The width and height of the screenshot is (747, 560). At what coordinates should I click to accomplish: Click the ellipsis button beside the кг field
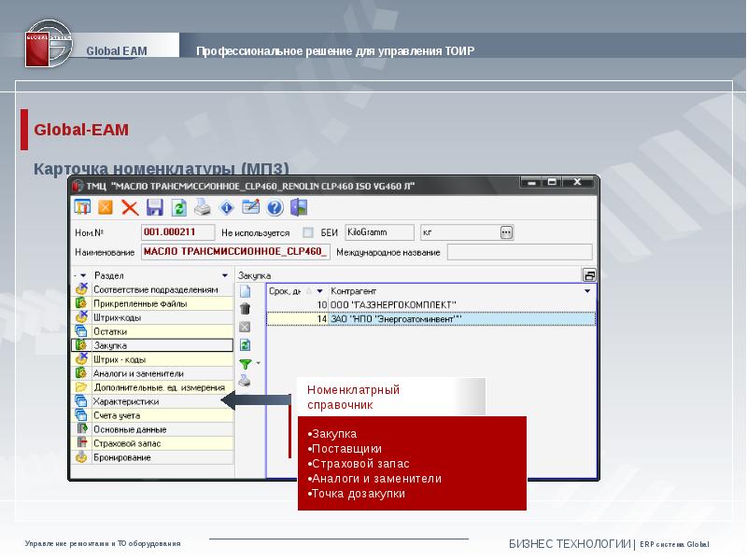(506, 231)
